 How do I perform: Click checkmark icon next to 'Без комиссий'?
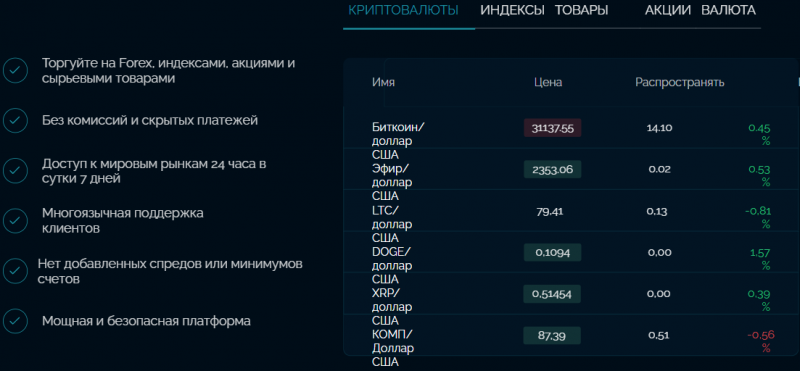tap(15, 120)
